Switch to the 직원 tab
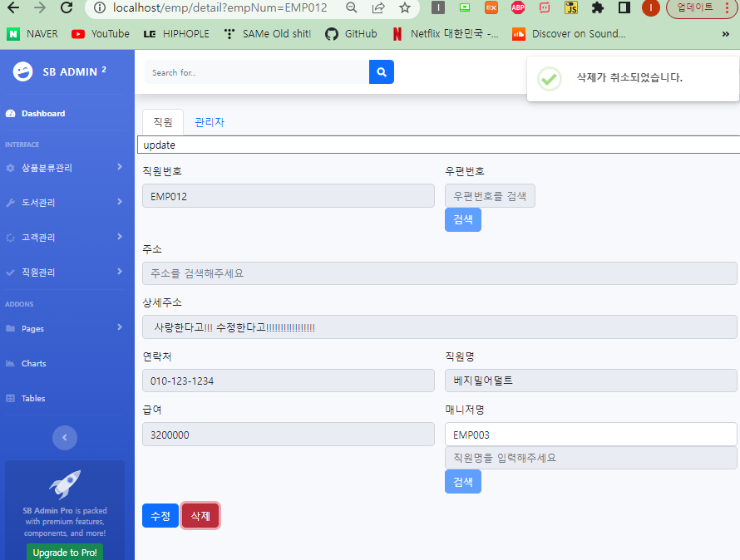740x560 pixels. (x=163, y=122)
